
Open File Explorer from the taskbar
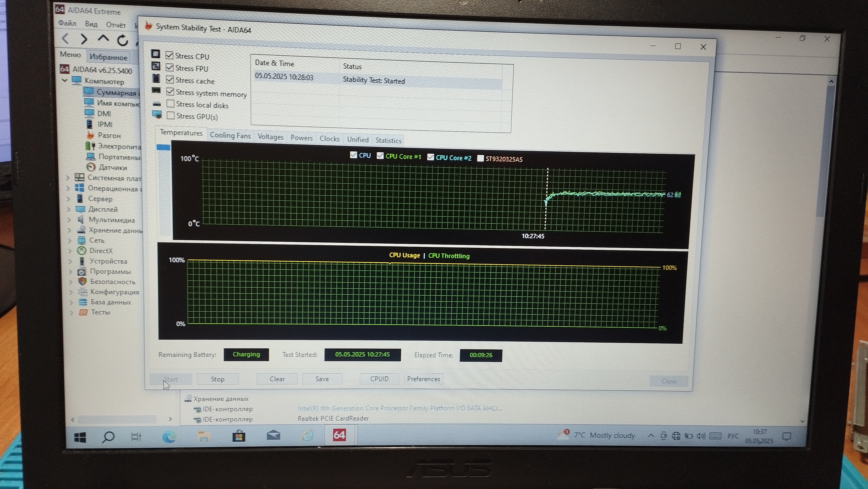coord(204,437)
